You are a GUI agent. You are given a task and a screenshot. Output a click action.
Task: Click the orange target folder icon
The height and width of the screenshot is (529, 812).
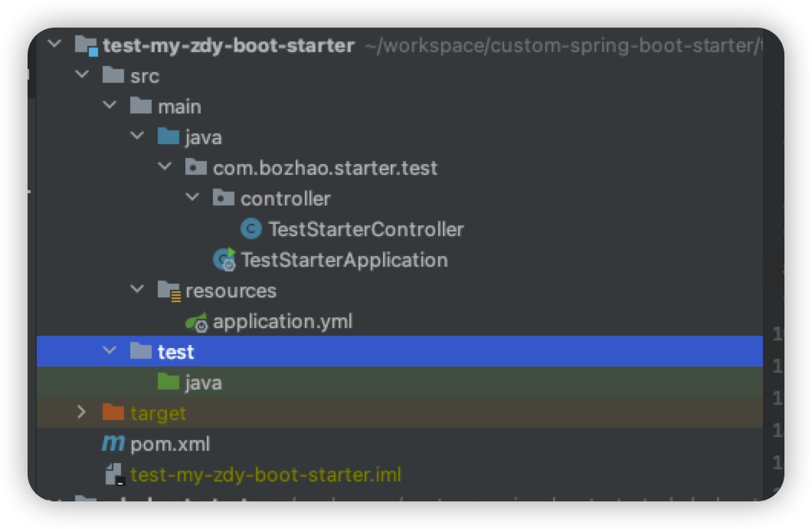(113, 413)
